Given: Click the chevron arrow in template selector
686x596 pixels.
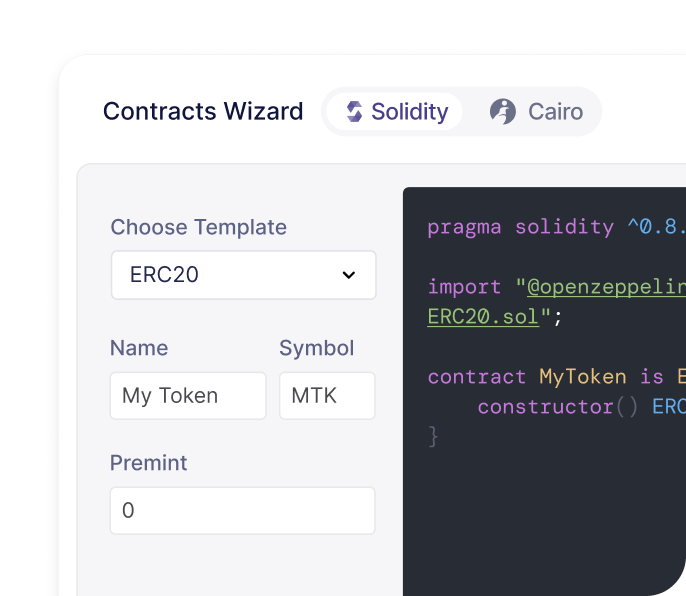Looking at the screenshot, I should tap(349, 275).
